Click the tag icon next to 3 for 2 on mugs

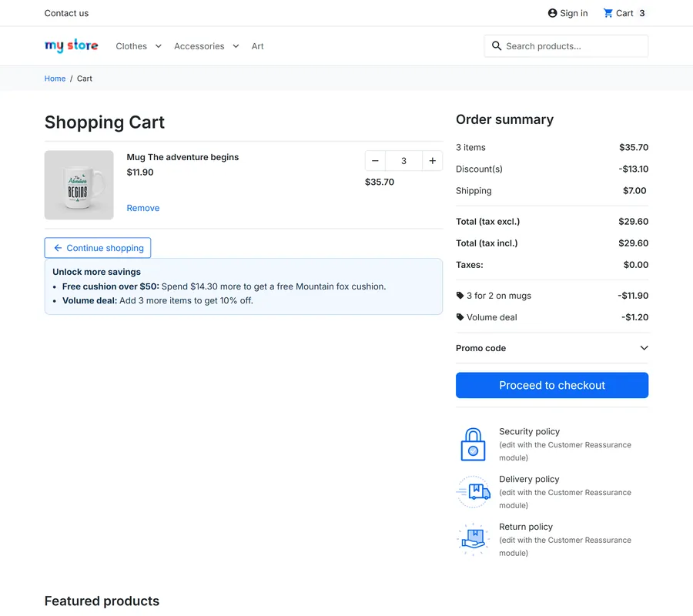coord(460,296)
